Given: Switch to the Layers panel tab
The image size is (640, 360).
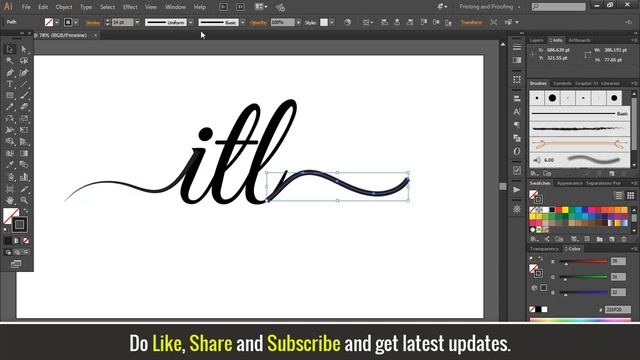Looking at the screenshot, I should [x=536, y=40].
